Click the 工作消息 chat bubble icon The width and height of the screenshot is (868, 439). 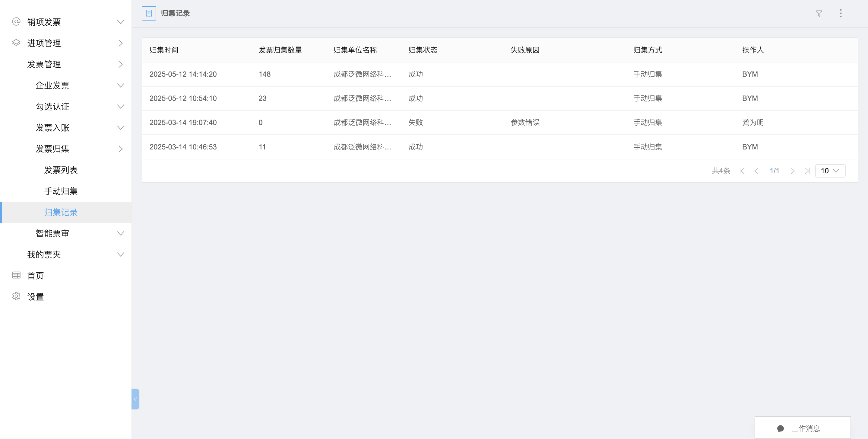click(780, 428)
